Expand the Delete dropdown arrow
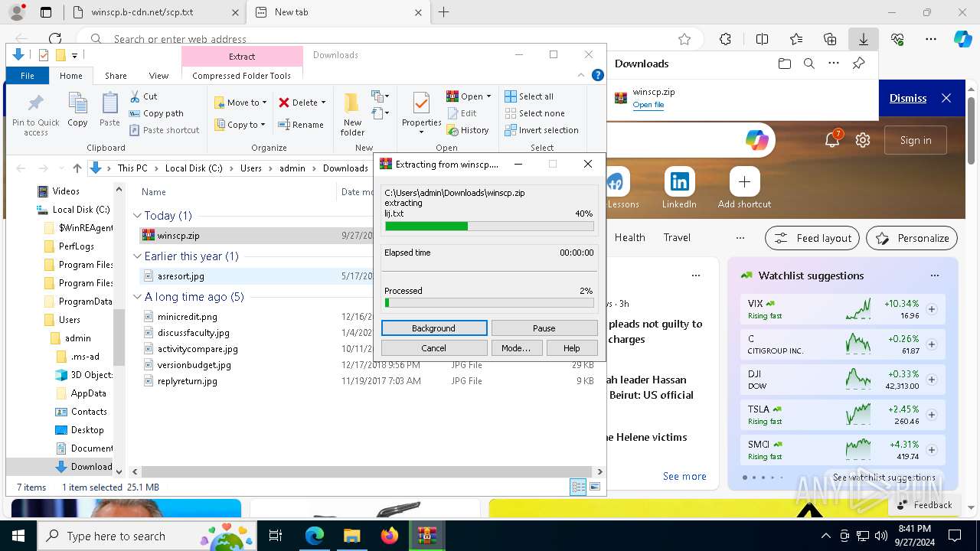Image resolution: width=980 pixels, height=551 pixels. 323,103
